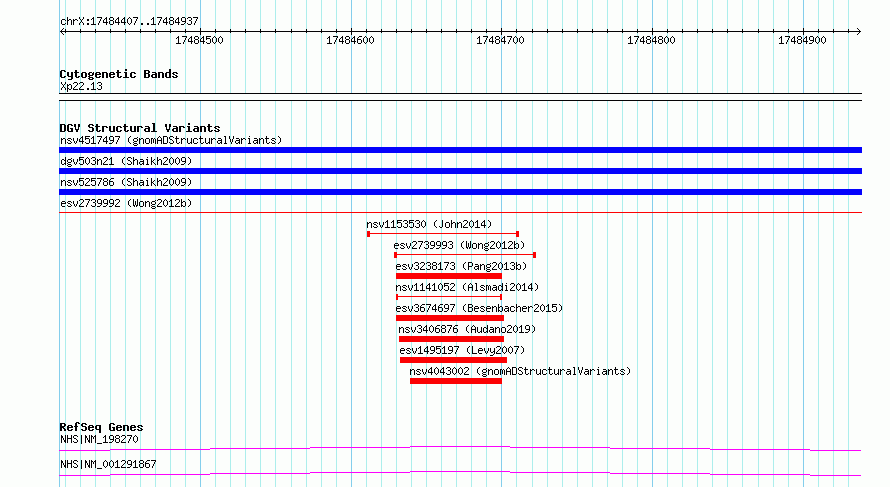Click the 17484600 ruler position label

coord(350,40)
